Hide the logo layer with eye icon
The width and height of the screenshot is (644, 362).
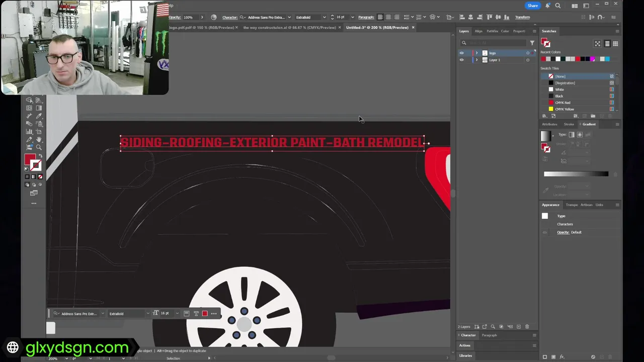click(461, 53)
